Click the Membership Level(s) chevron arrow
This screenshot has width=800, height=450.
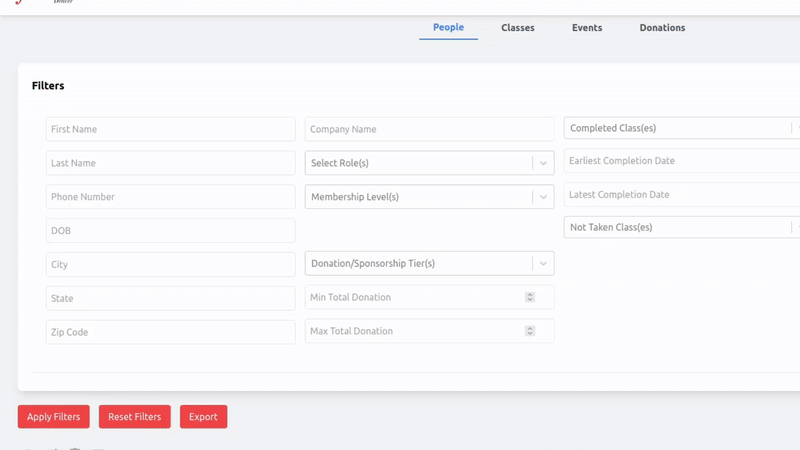[x=543, y=197]
